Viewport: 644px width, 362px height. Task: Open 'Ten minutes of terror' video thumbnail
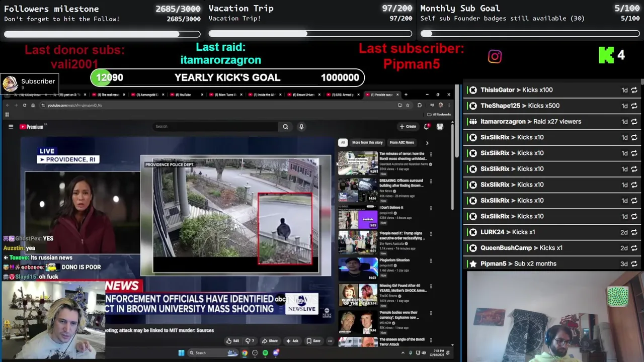(x=358, y=163)
